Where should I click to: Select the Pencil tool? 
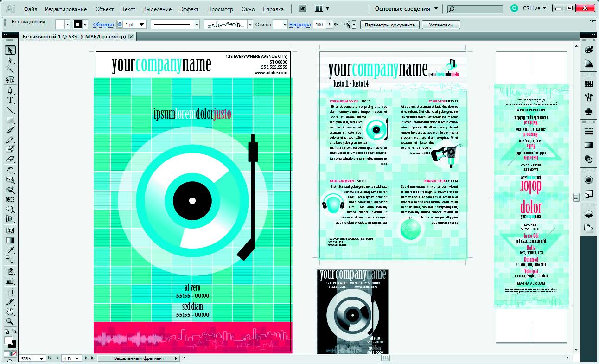10,140
